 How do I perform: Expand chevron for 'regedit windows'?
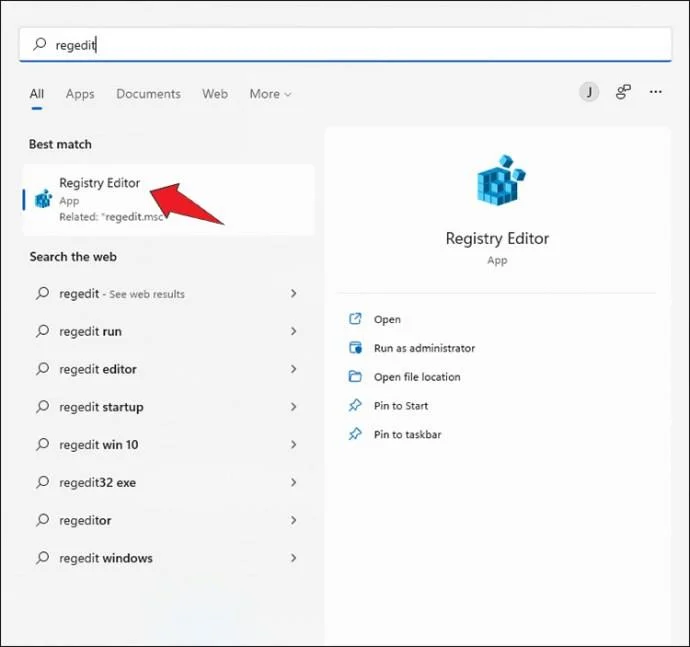pyautogui.click(x=294, y=558)
